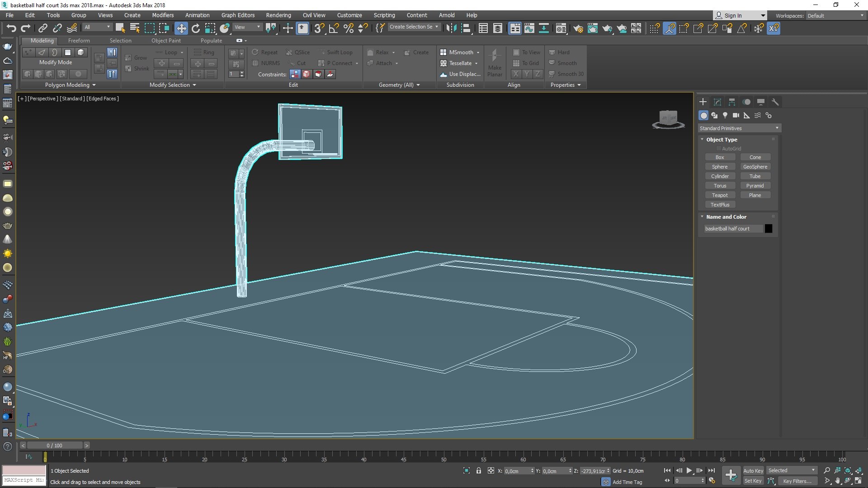Activate Select and Uniform Scale tool
The image size is (868, 488).
(210, 28)
